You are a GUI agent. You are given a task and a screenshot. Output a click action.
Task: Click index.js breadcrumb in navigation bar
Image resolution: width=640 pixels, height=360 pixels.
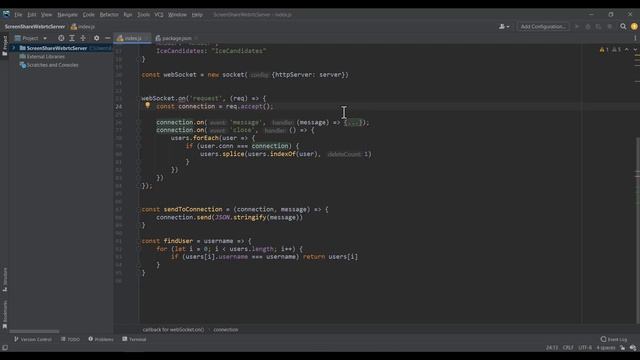click(x=83, y=27)
